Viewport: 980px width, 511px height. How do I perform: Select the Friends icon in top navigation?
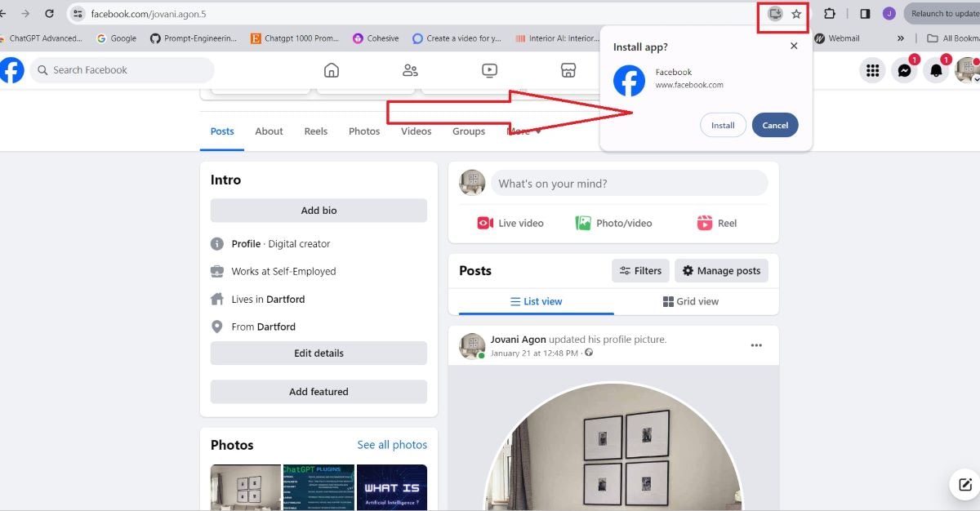[x=410, y=70]
